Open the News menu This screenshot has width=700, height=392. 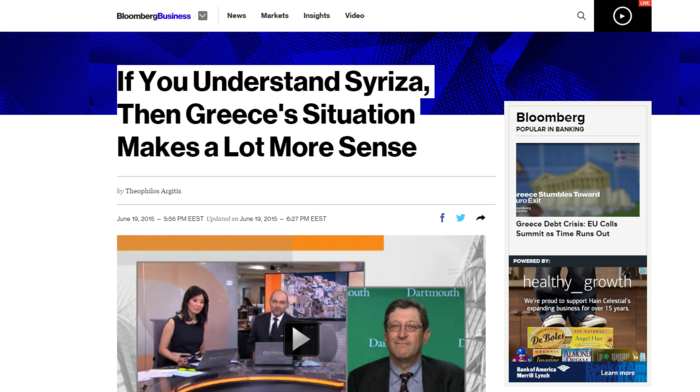pos(236,16)
